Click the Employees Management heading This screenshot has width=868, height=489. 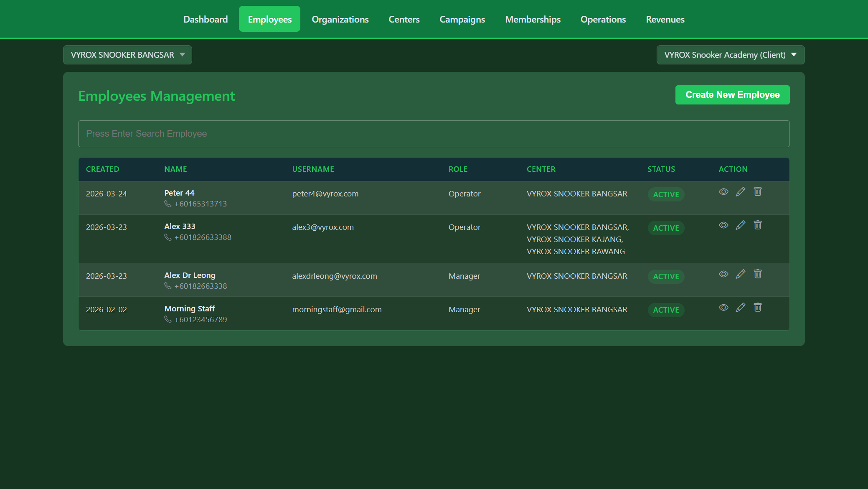coord(157,96)
